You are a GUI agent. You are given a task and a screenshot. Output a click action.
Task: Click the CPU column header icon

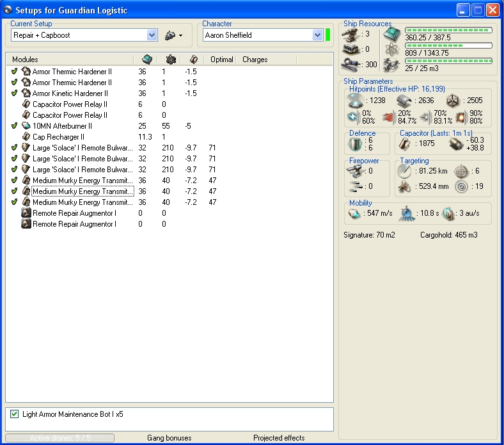(147, 60)
